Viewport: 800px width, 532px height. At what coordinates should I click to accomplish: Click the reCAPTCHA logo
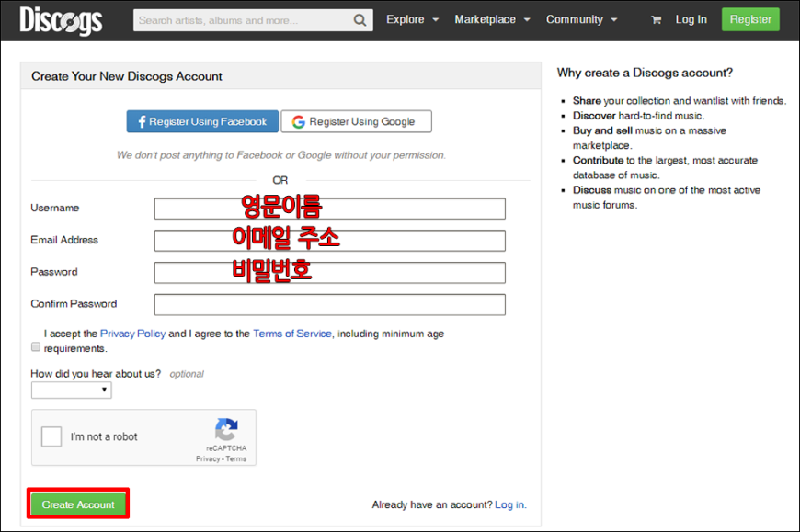(226, 429)
